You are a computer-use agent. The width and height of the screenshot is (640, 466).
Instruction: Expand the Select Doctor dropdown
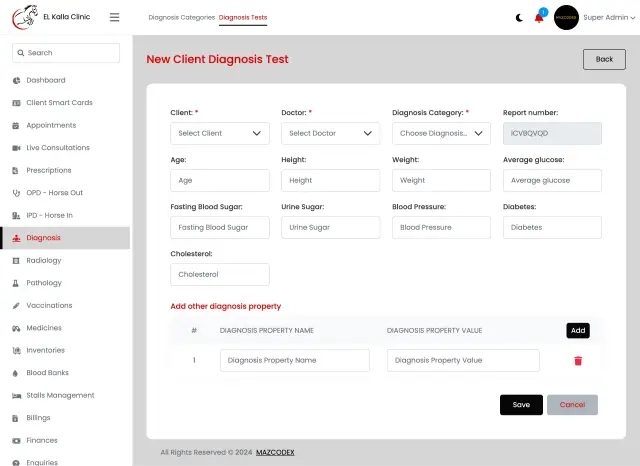[331, 133]
